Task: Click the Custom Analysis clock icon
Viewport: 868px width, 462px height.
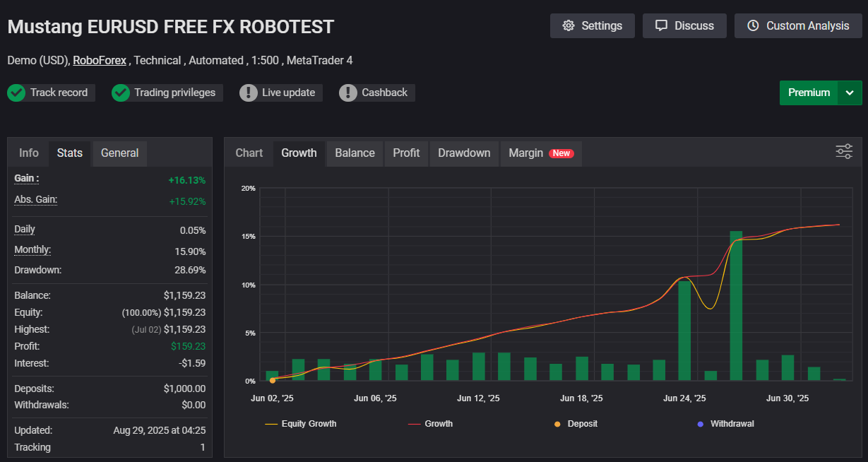Action: click(x=753, y=26)
